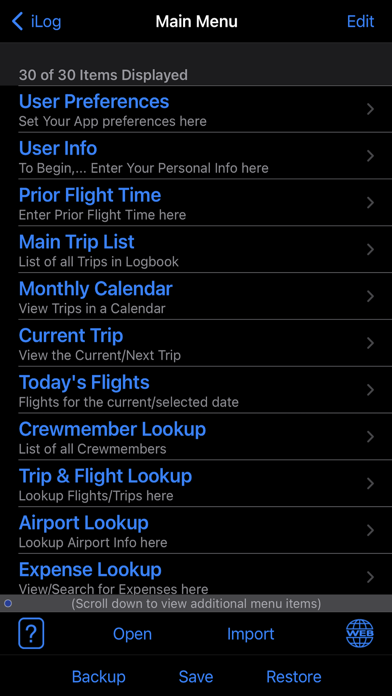Tap Save in the bottom toolbar
The image size is (392, 696).
[196, 677]
